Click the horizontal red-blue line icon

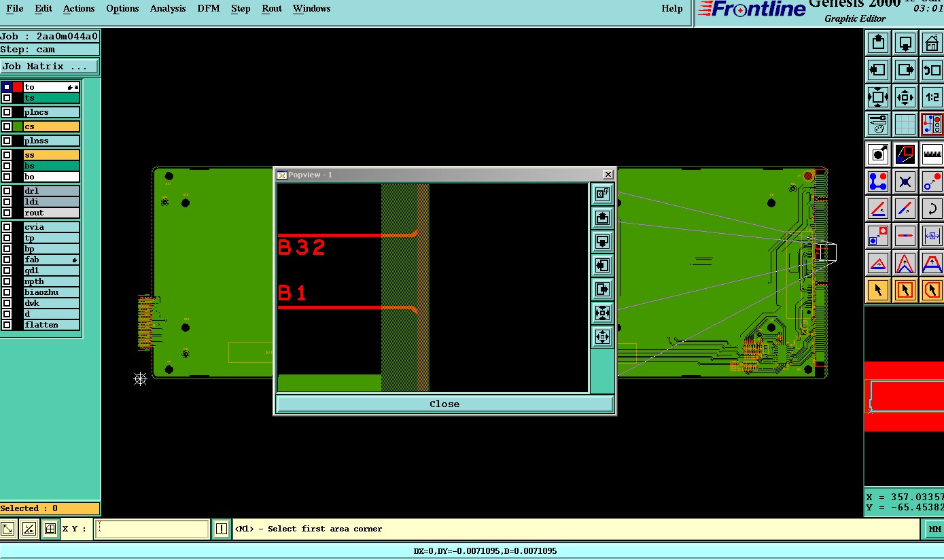905,236
